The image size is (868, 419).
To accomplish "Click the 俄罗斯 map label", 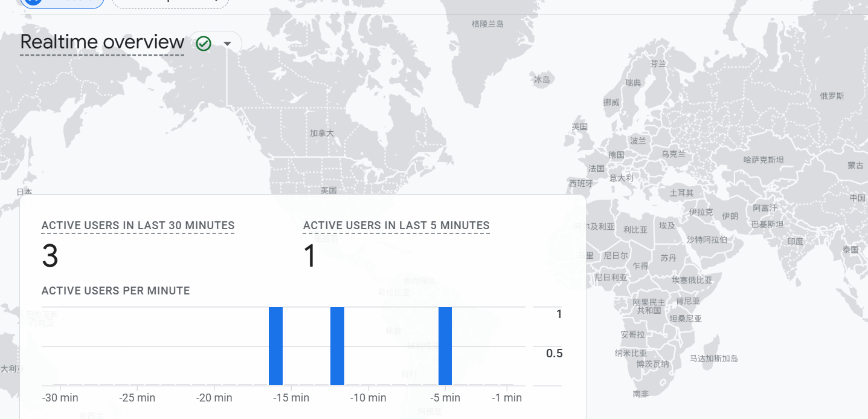I will click(x=832, y=96).
